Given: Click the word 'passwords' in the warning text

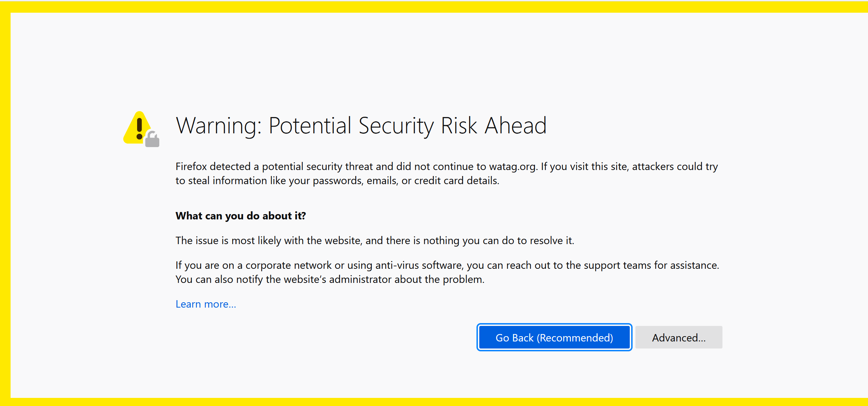Looking at the screenshot, I should click(338, 181).
